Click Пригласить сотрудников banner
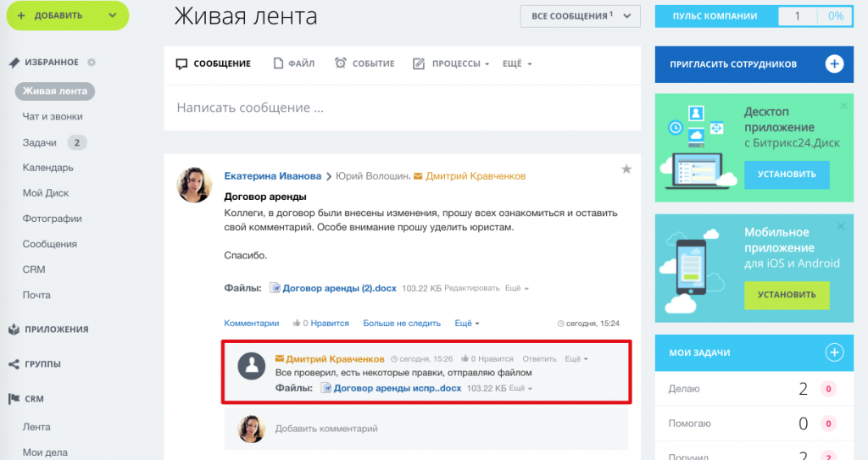This screenshot has height=460, width=868. (754, 64)
